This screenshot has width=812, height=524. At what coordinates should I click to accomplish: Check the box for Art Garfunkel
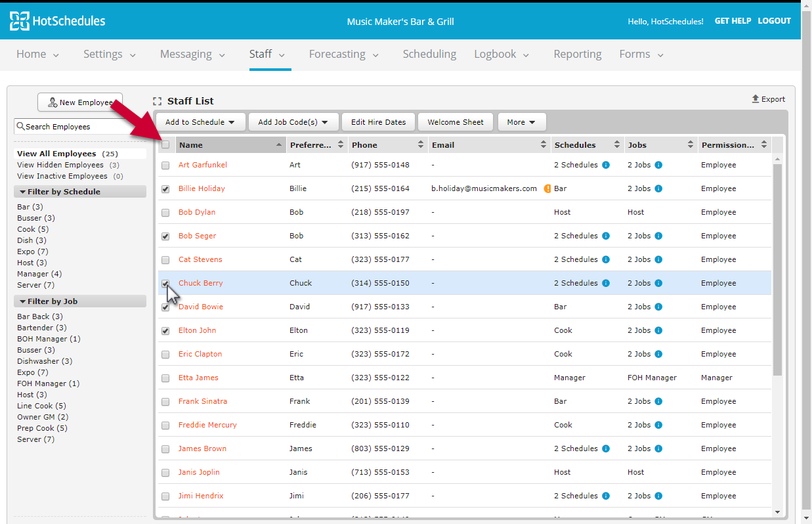pyautogui.click(x=165, y=165)
